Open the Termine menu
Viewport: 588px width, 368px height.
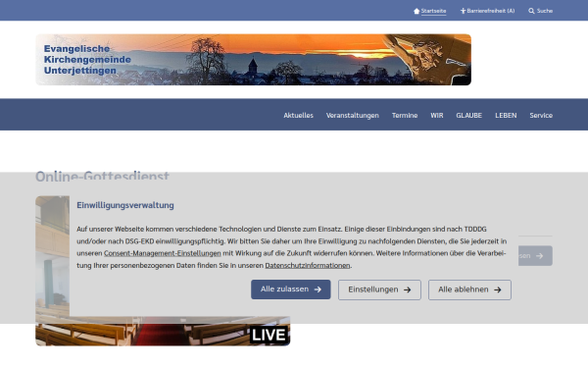405,115
